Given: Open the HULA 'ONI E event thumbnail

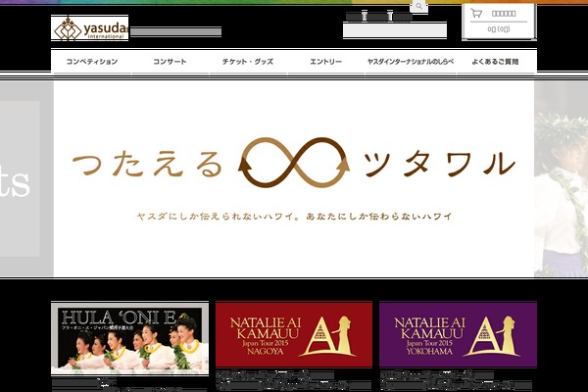Looking at the screenshot, I should pyautogui.click(x=129, y=338).
